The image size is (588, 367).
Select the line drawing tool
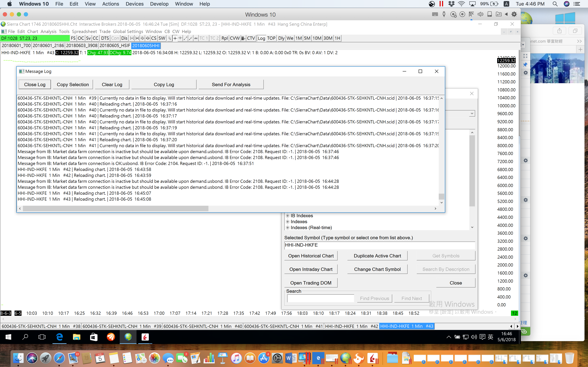click(185, 38)
